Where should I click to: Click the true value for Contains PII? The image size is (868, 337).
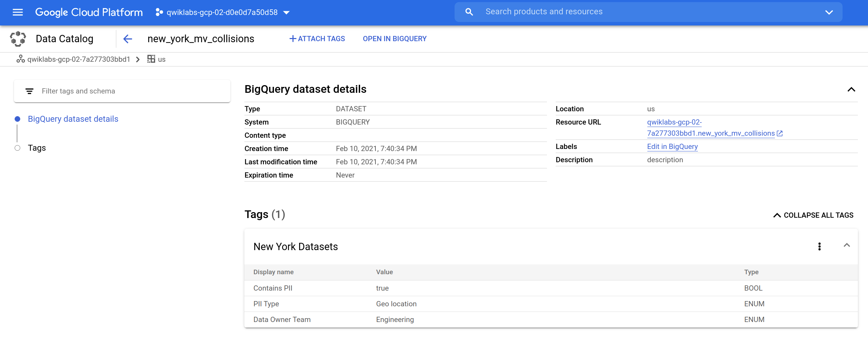coord(382,288)
